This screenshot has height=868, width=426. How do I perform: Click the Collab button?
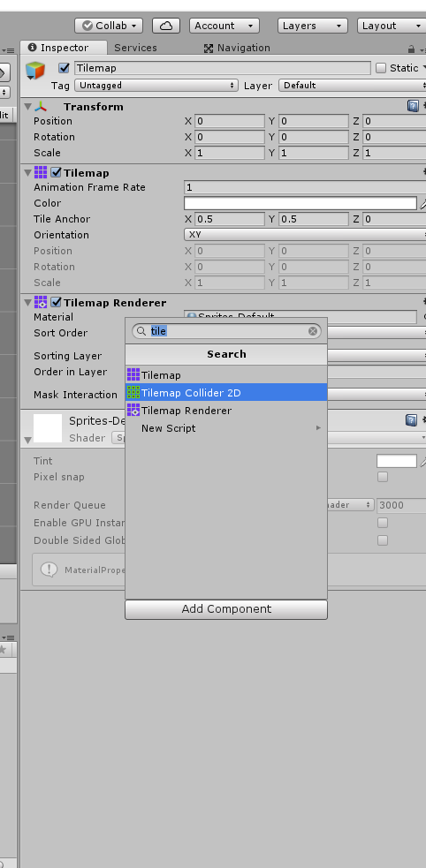pos(109,26)
